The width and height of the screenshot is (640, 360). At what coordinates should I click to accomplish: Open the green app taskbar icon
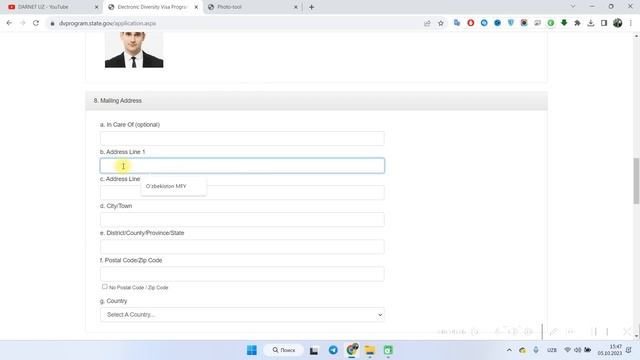tap(388, 350)
